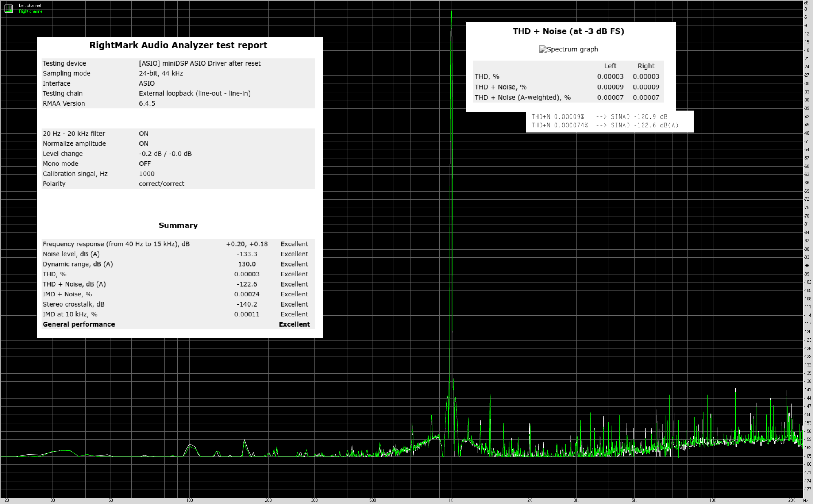813x504 pixels.
Task: Click the dynamic range value '130.0'
Action: pos(247,264)
